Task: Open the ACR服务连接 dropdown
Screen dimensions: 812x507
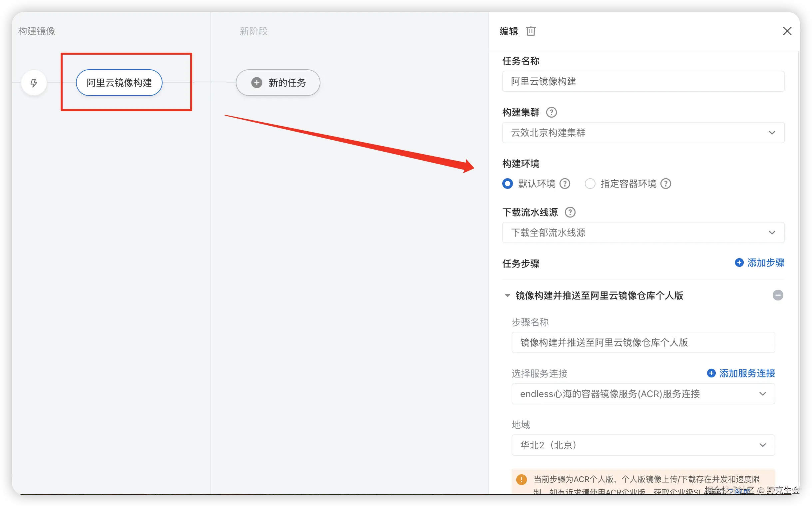Action: [x=643, y=394]
